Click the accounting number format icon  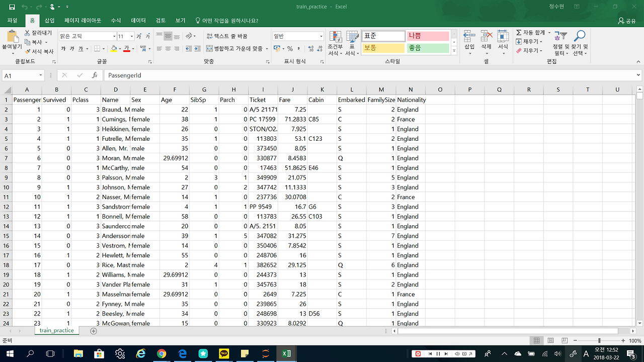tap(276, 49)
